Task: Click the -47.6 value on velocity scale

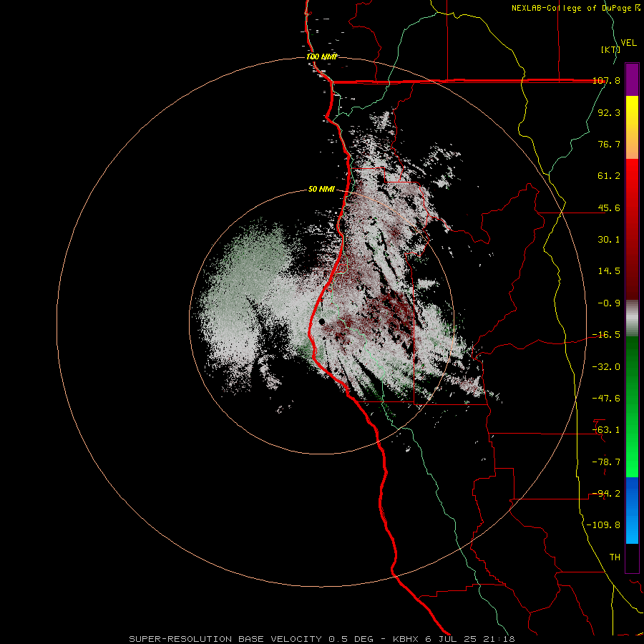Action: click(x=606, y=399)
